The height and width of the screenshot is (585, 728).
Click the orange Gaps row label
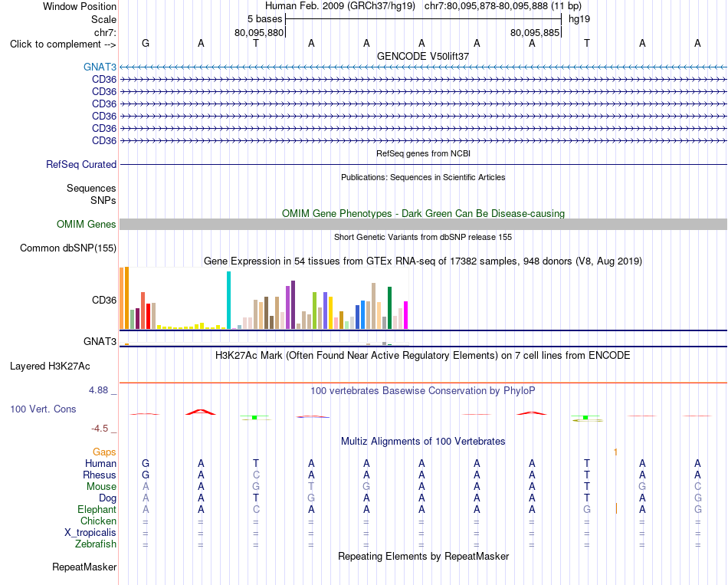[104, 452]
